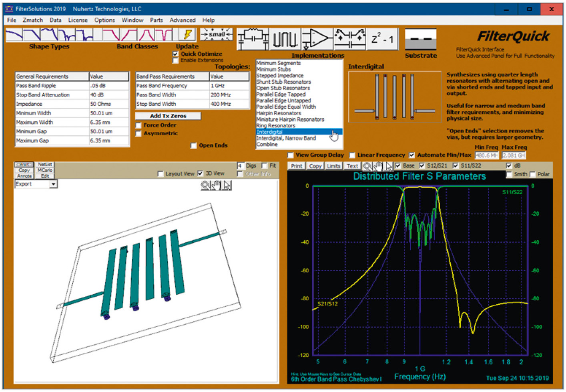Activate the arrow pointer tool in 3D view
The image size is (566, 392).
coord(227,185)
